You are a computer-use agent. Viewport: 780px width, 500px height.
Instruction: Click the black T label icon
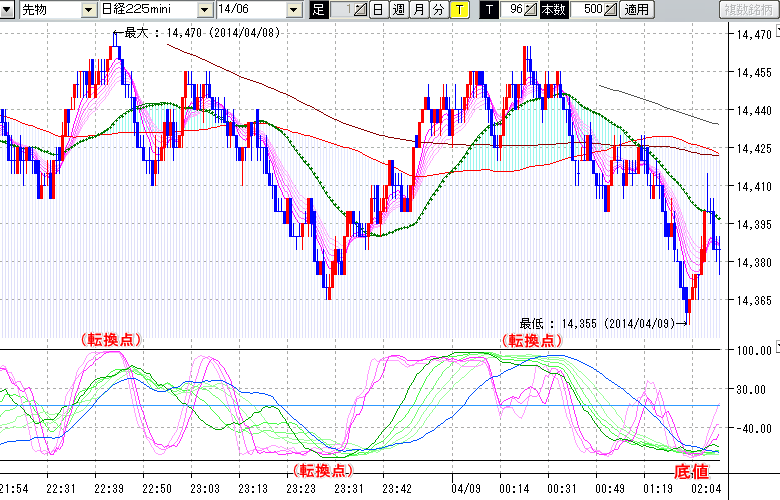coord(489,10)
